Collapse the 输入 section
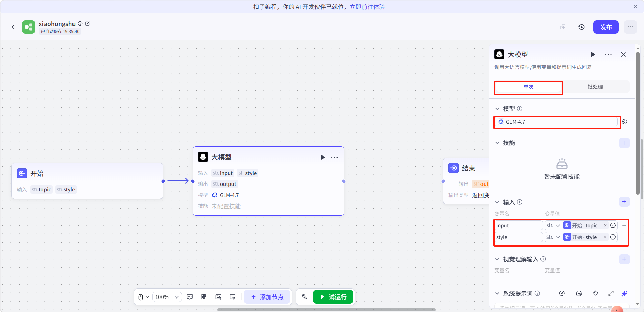Image resolution: width=644 pixels, height=312 pixels. 497,202
